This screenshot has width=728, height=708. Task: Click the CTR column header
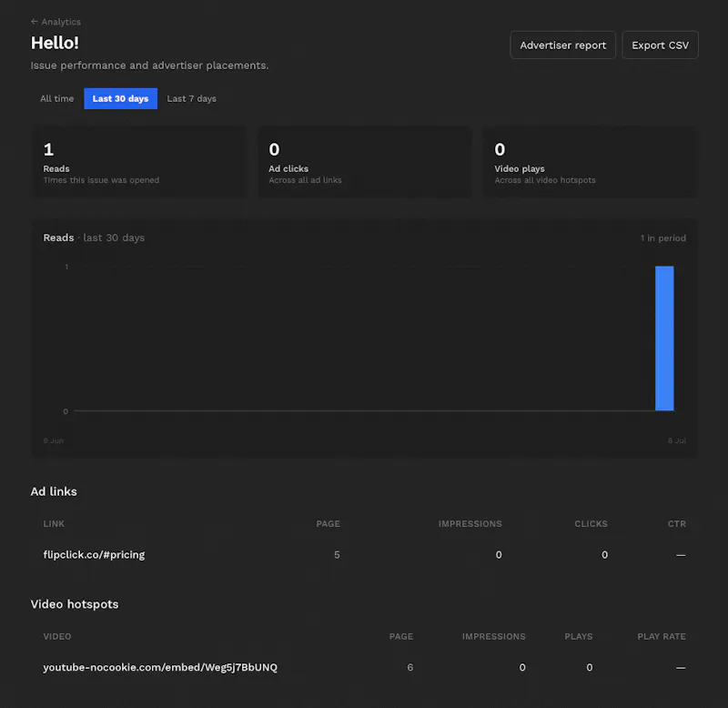coord(676,523)
